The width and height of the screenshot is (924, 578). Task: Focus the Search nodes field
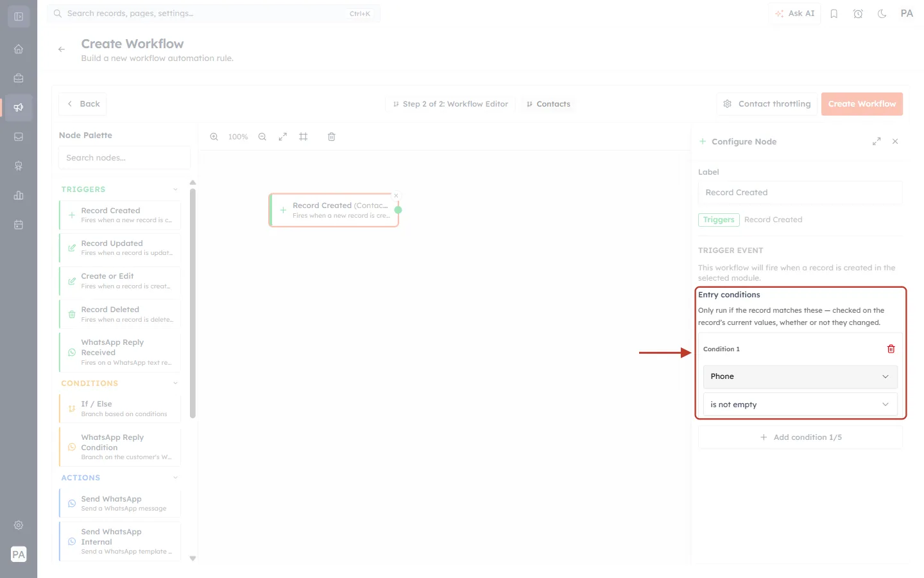124,158
